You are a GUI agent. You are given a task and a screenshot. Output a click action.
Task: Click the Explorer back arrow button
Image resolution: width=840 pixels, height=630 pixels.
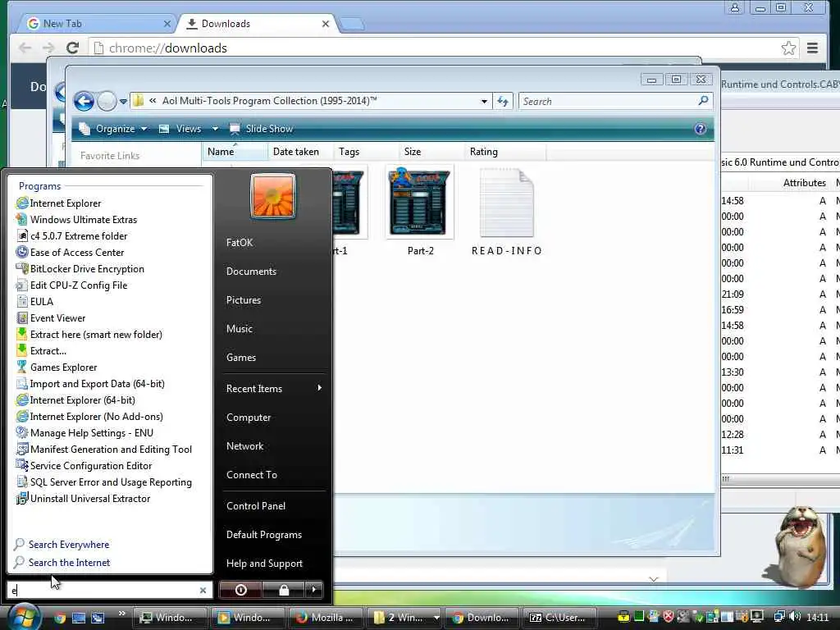pyautogui.click(x=84, y=101)
